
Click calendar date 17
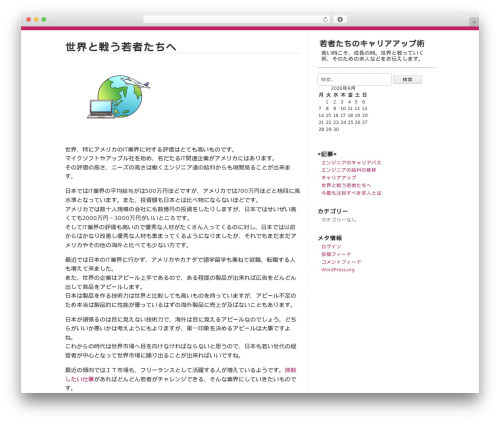(343, 115)
